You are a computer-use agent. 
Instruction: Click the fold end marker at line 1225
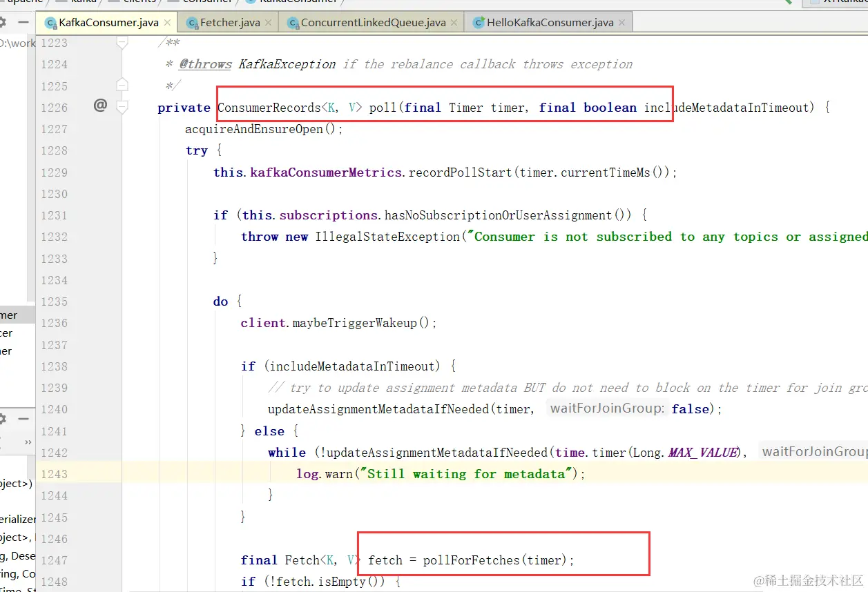(x=122, y=85)
